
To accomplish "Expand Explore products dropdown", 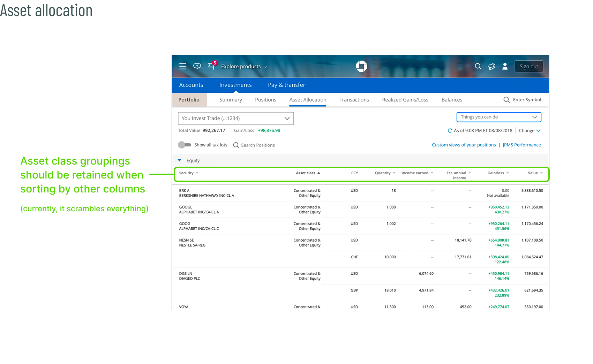I will (x=244, y=67).
